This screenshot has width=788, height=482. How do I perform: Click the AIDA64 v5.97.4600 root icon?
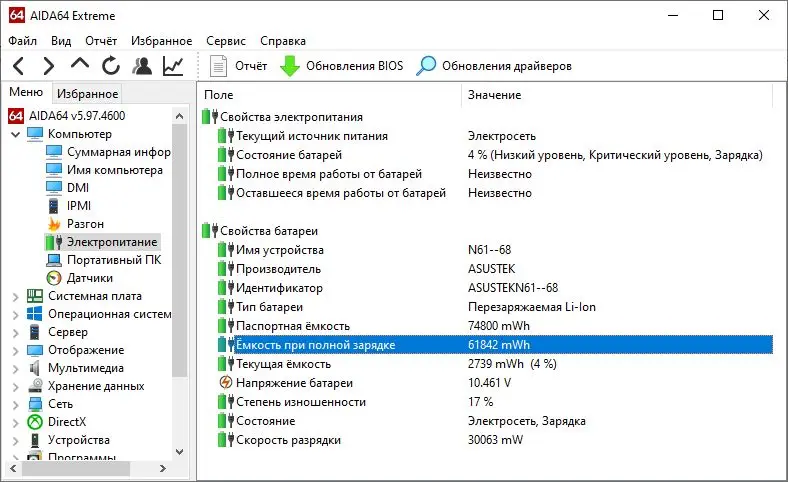(x=16, y=116)
